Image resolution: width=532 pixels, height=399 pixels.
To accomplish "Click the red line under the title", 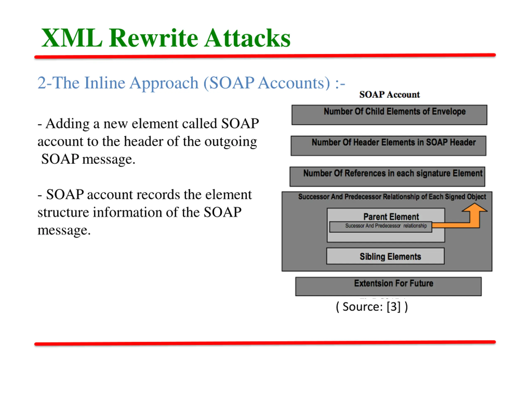I will (265, 56).
